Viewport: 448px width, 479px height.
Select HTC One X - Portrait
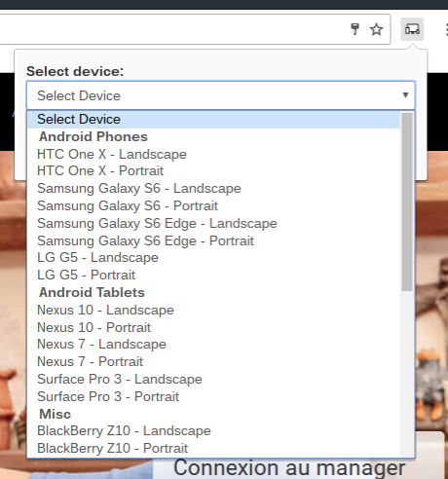(213, 171)
